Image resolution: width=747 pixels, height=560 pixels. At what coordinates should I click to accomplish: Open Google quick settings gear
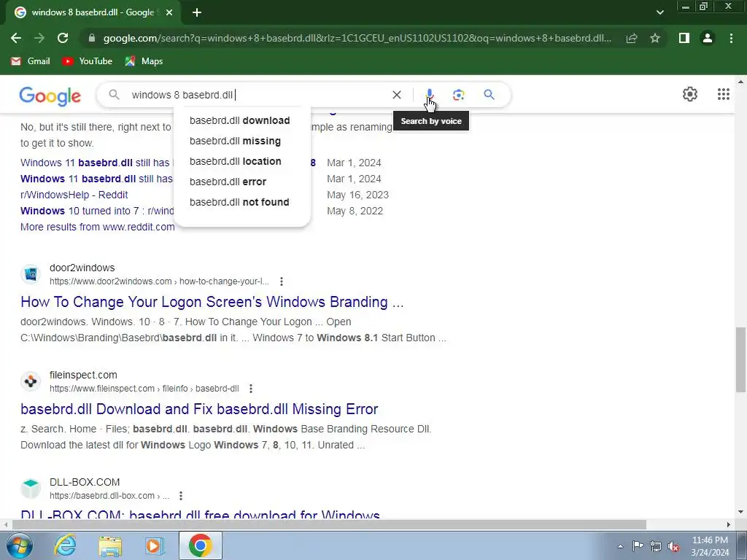pyautogui.click(x=690, y=94)
